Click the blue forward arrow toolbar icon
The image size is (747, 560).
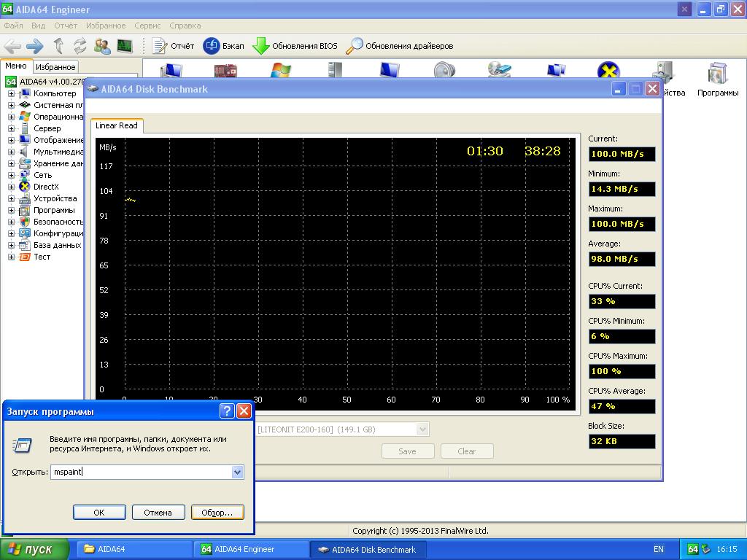35,46
